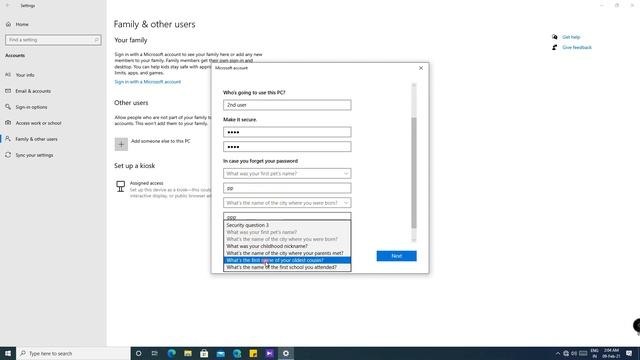Image resolution: width=640 pixels, height=360 pixels.
Task: Open the Mail app from the taskbar
Action: (220, 353)
